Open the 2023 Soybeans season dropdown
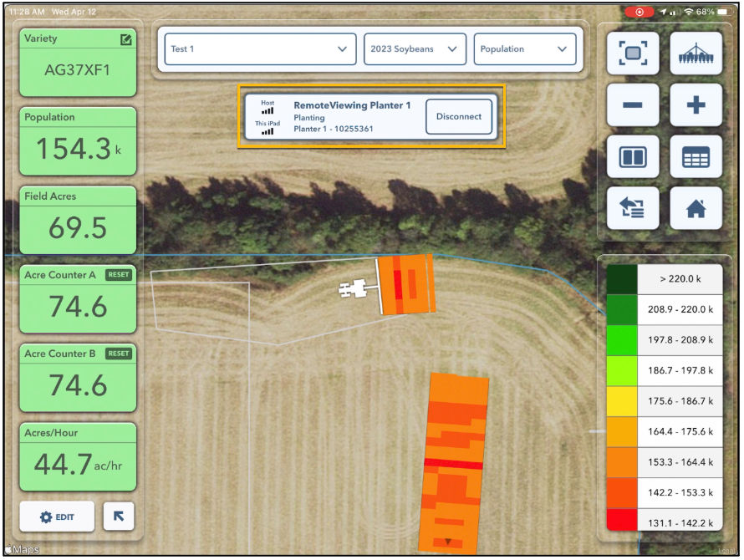Image resolution: width=744 pixels, height=560 pixels. coord(415,48)
